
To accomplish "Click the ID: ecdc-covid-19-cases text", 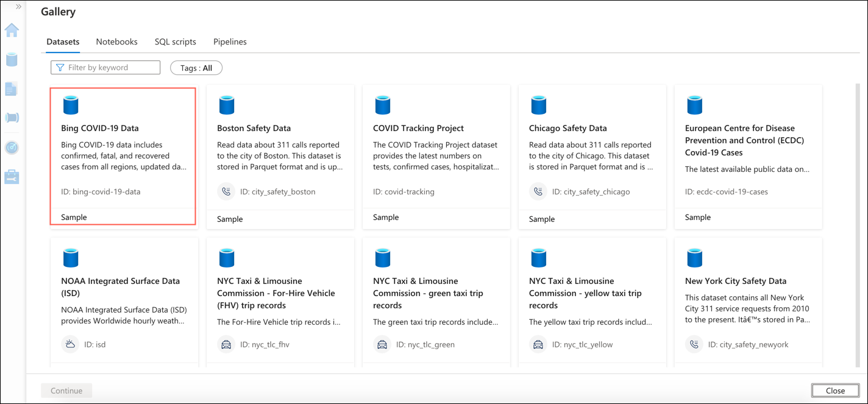I will (x=727, y=192).
